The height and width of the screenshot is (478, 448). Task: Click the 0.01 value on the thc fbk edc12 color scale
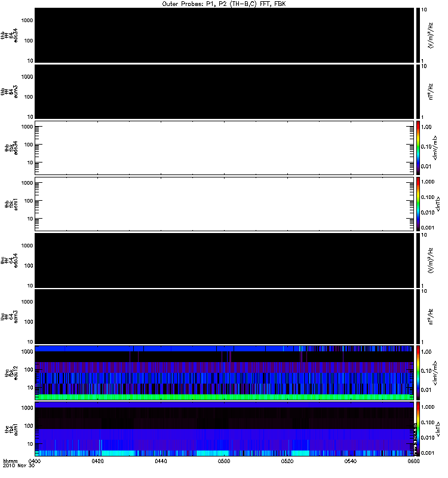pos(426,390)
